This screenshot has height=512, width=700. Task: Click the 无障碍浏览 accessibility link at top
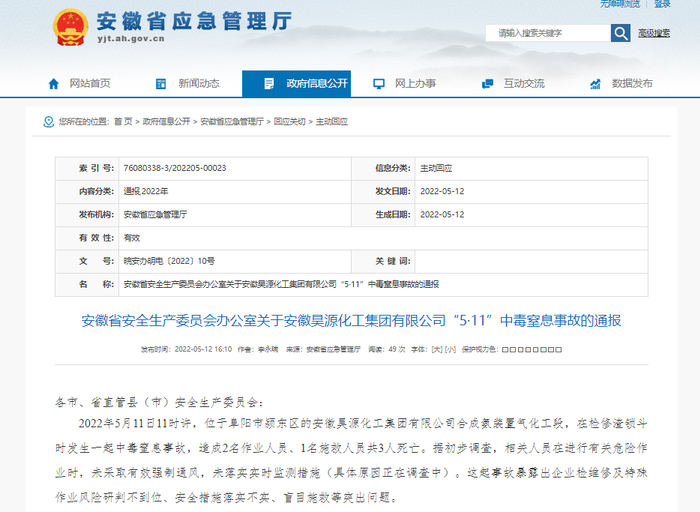click(x=619, y=4)
